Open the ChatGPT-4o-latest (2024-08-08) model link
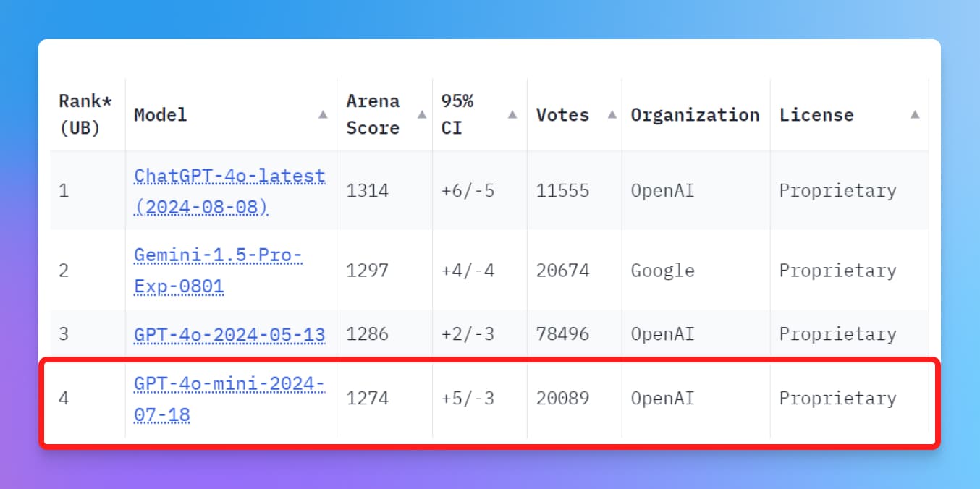The width and height of the screenshot is (980, 489). 229,191
